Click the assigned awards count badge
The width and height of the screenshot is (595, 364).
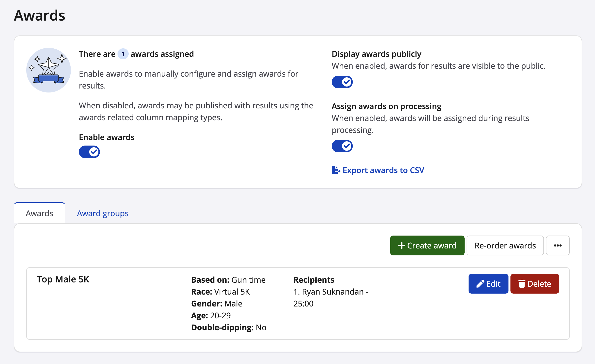tap(123, 54)
